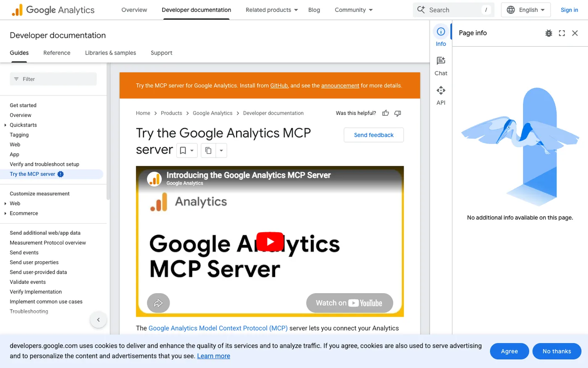Click the search sparkle icon
This screenshot has width=588, height=368.
tap(421, 10)
